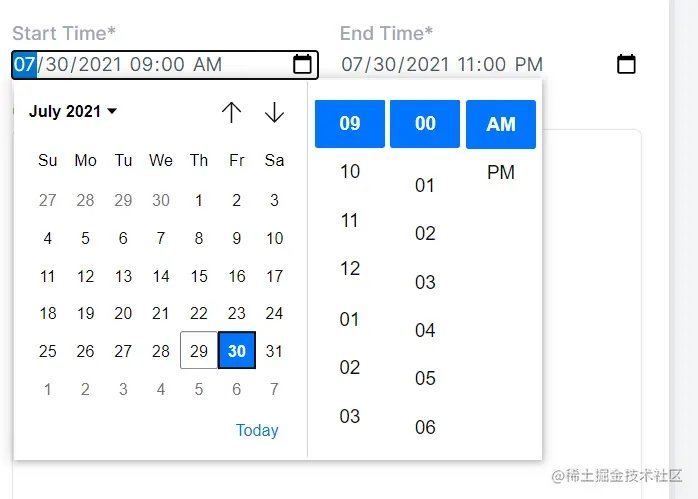Select minute 05 in the minutes column
This screenshot has height=499, width=698.
pyautogui.click(x=425, y=378)
